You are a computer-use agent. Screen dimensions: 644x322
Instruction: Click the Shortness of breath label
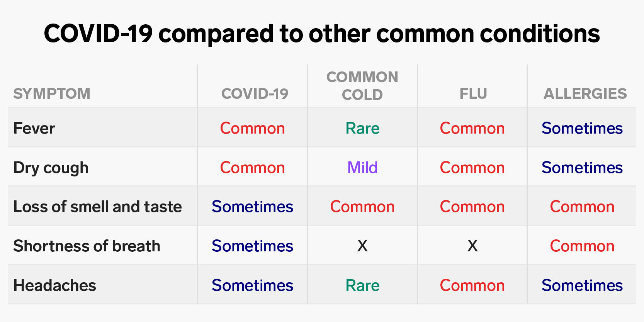click(x=87, y=246)
